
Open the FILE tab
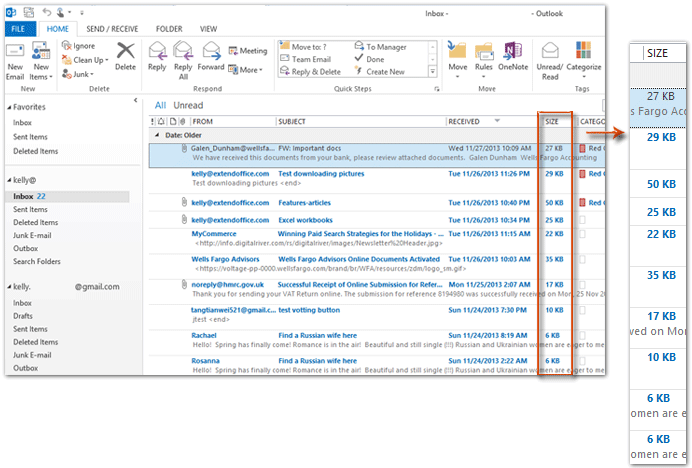point(20,29)
